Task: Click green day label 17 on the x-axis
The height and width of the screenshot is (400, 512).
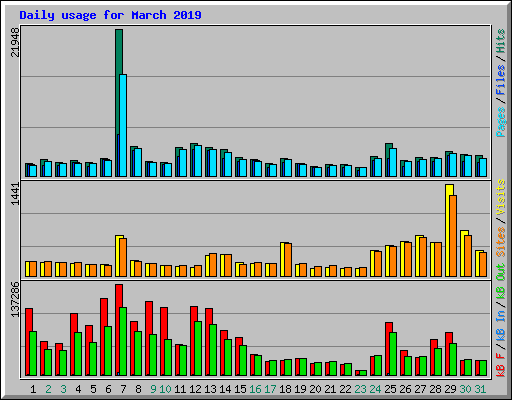Action: (x=270, y=389)
